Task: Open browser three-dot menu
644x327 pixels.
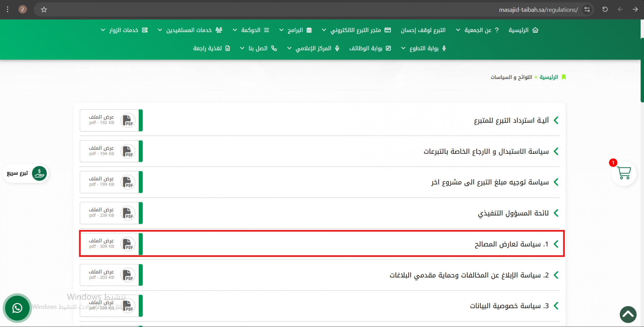Action: pyautogui.click(x=8, y=10)
